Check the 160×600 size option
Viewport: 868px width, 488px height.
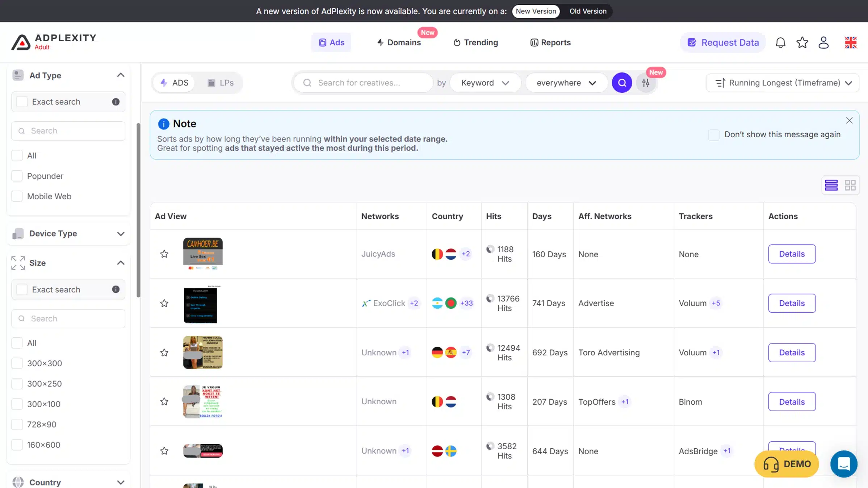click(17, 445)
